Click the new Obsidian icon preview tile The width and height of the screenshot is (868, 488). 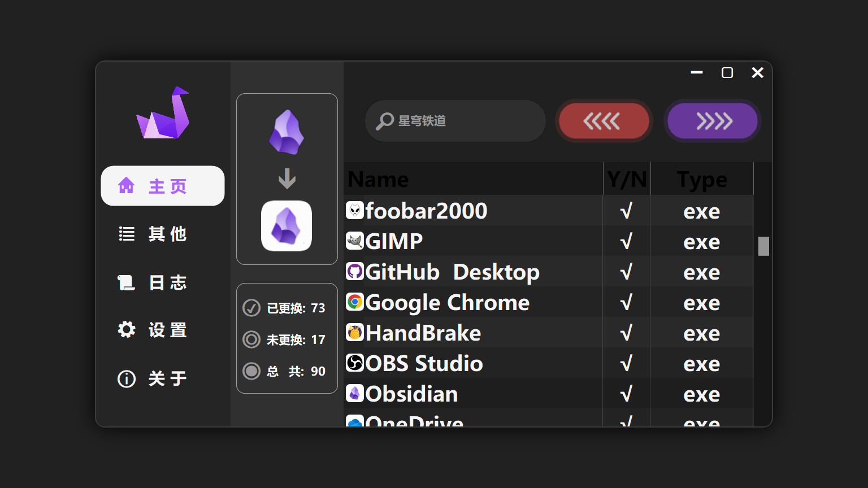[x=287, y=226]
